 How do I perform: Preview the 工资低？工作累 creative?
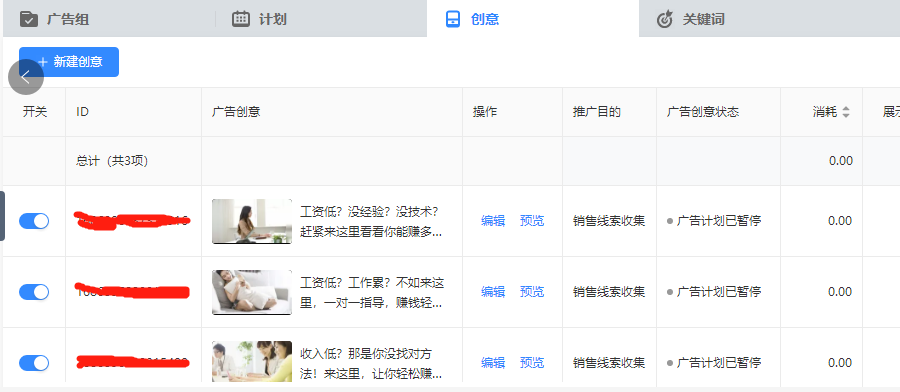coord(532,292)
